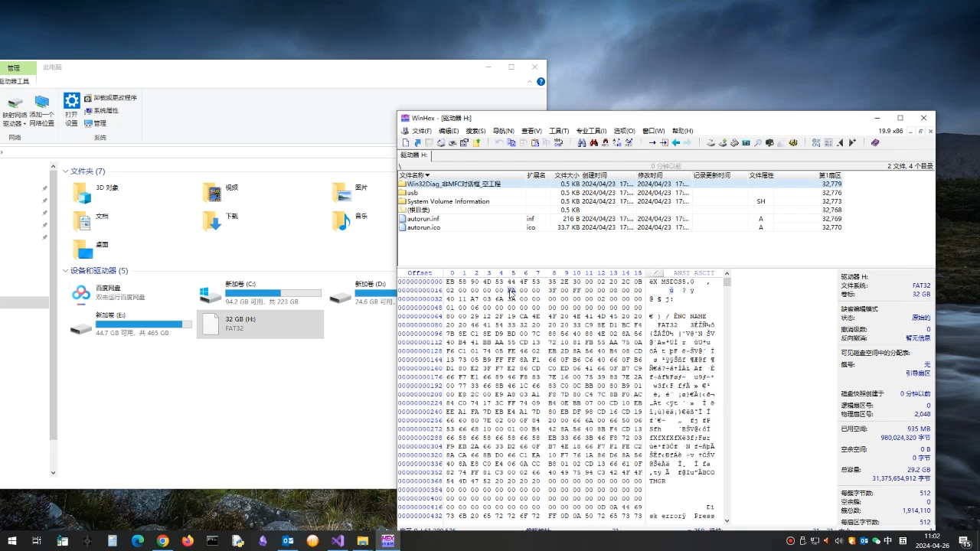
Task: Open the Videos folder in Explorer
Action: click(x=211, y=192)
